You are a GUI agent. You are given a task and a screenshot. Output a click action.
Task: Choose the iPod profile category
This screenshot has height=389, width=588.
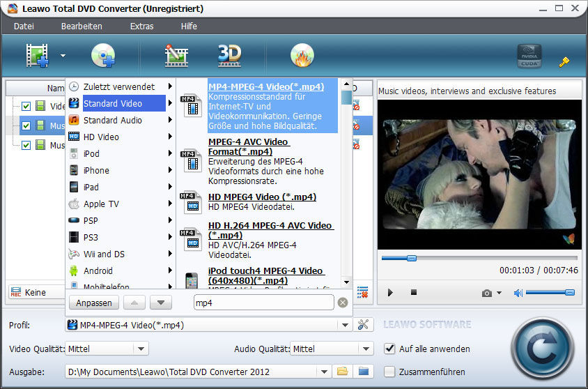(x=121, y=153)
